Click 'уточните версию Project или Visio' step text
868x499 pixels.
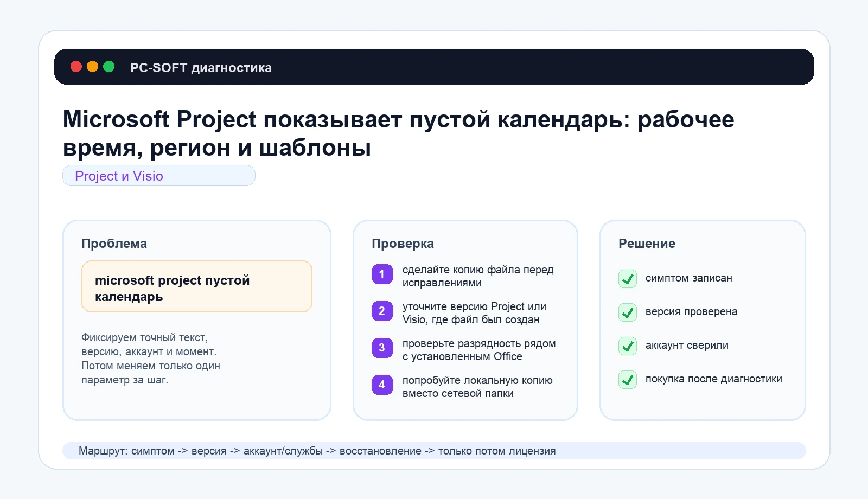pos(474,313)
